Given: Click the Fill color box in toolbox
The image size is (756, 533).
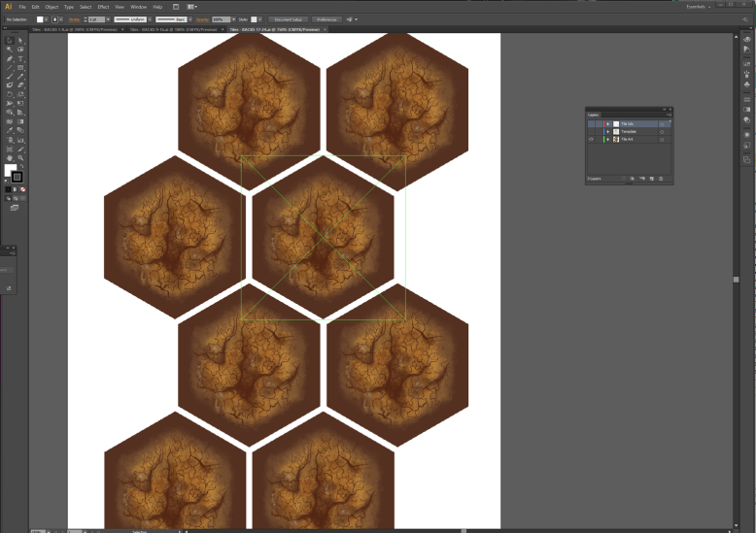Looking at the screenshot, I should click(x=10, y=170).
